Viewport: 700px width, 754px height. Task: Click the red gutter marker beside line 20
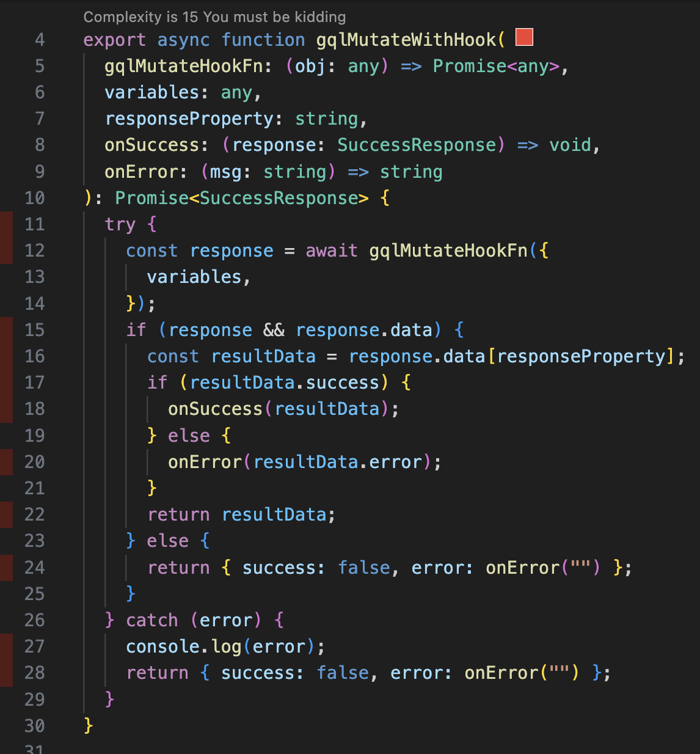pyautogui.click(x=6, y=461)
